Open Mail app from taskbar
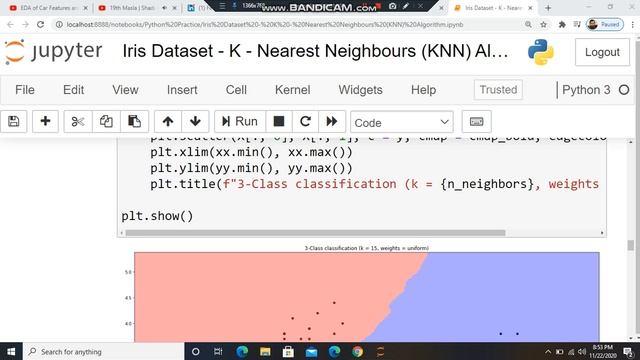The image size is (640, 360). tap(311, 351)
